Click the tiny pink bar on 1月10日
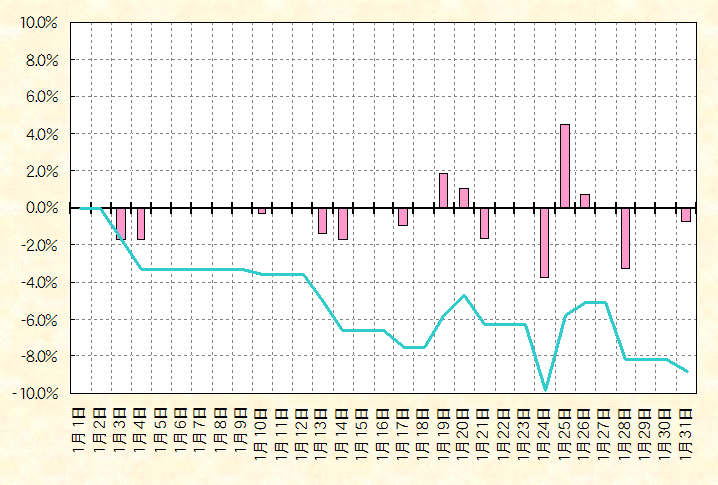 (262, 211)
